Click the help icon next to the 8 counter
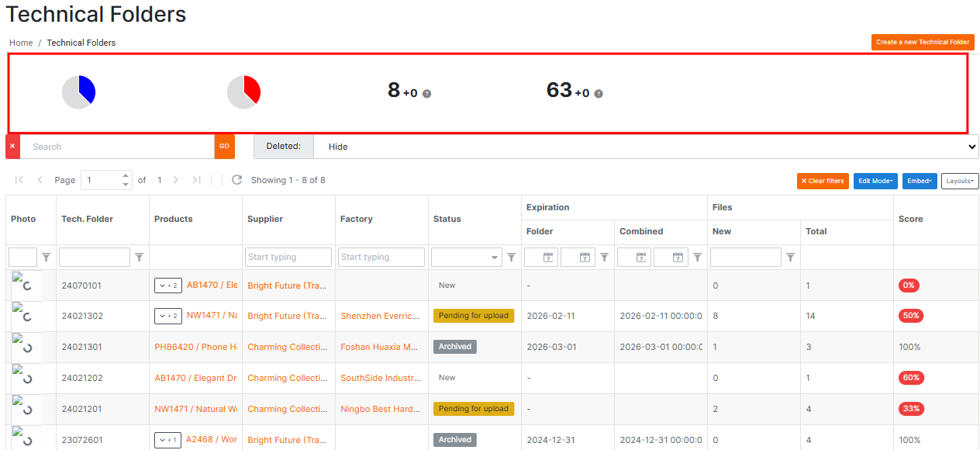The image size is (980, 450). 426,94
